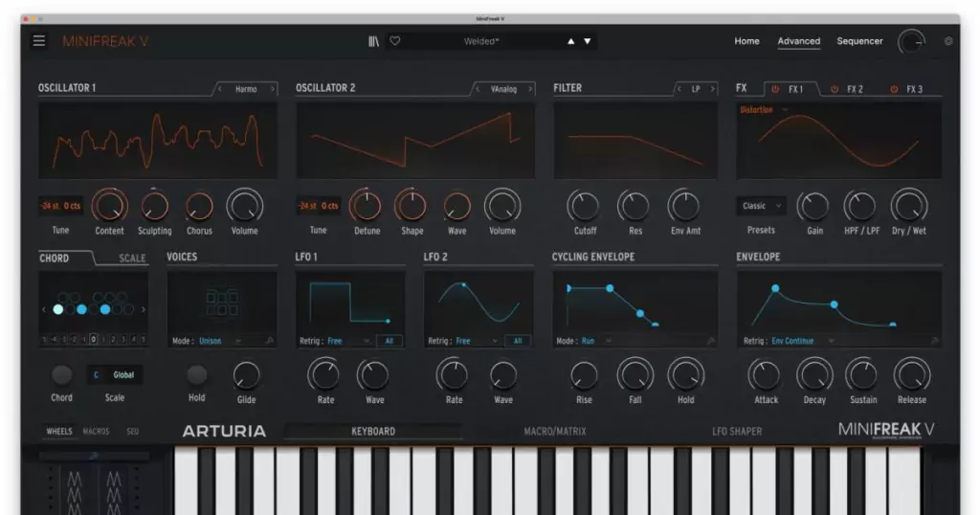Toggle the Chord button on
Viewport: 980px width, 515px height.
coord(61,375)
